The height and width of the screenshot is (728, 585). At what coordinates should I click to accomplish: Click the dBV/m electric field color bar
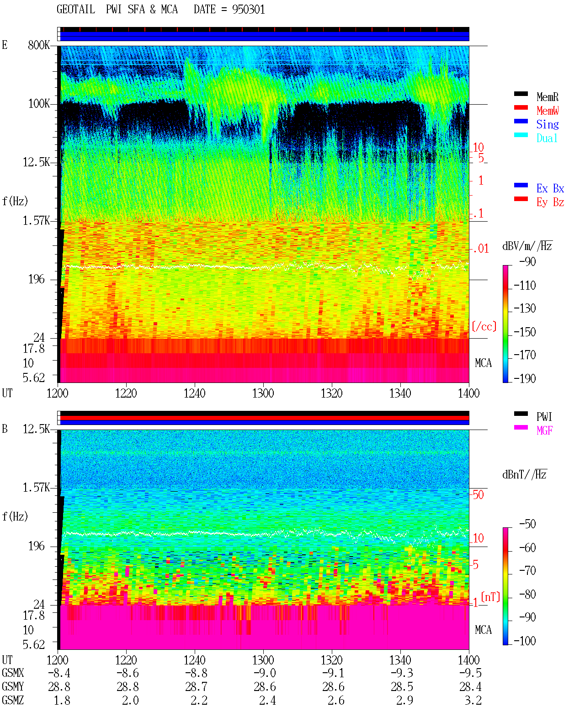point(505,324)
